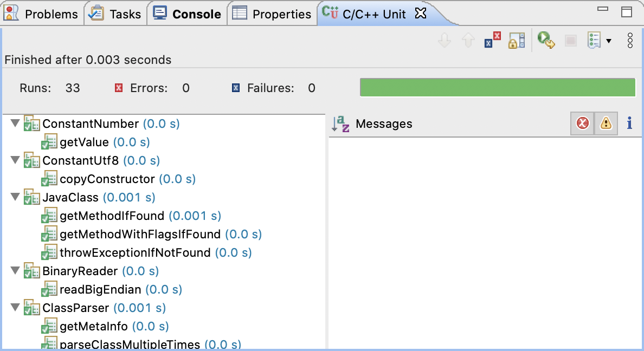Viewport: 644px width, 351px height.
Task: Switch to the Properties tab
Action: [272, 14]
